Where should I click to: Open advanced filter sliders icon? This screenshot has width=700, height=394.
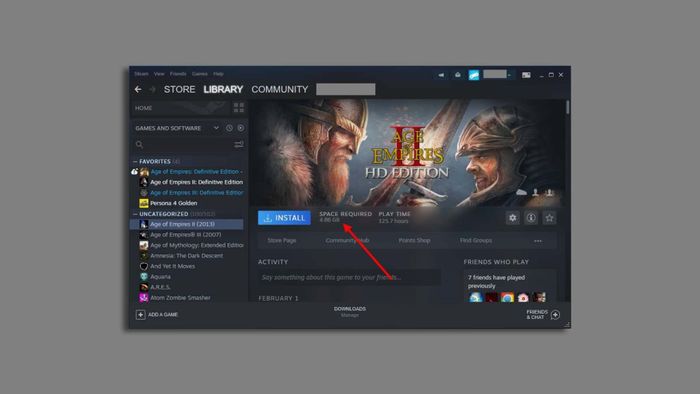[x=239, y=144]
